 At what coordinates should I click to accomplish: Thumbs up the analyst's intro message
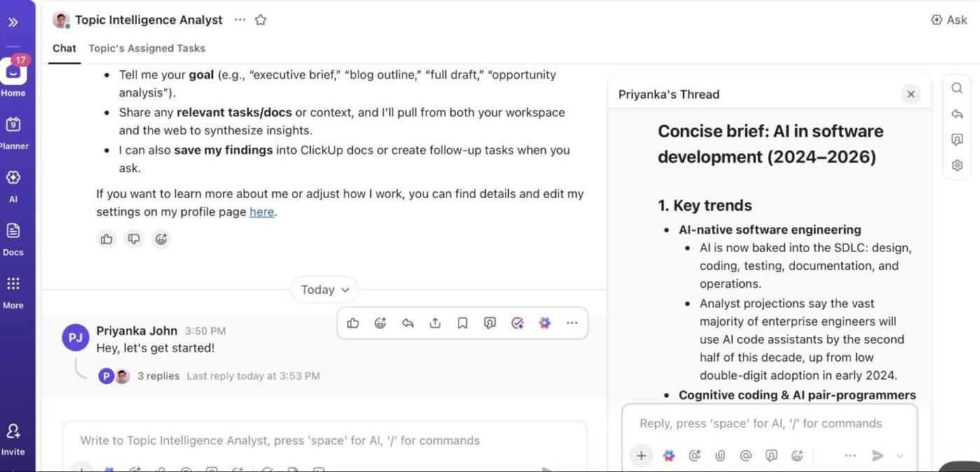click(x=106, y=240)
